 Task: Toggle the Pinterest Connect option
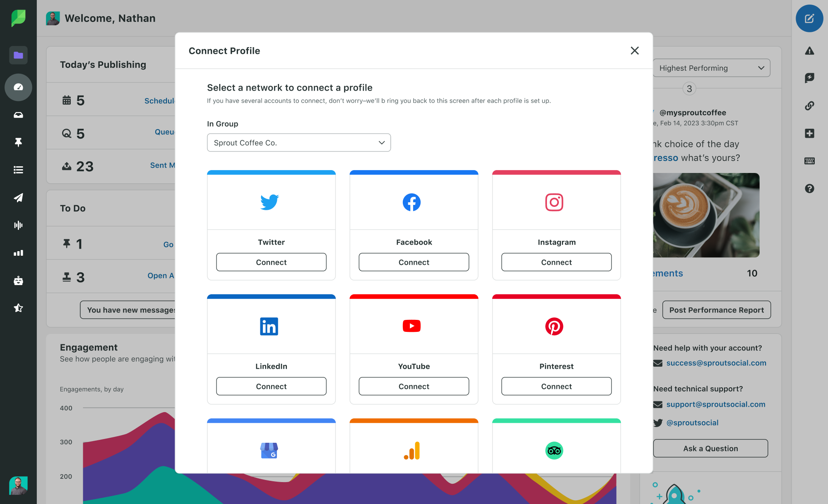pyautogui.click(x=556, y=386)
